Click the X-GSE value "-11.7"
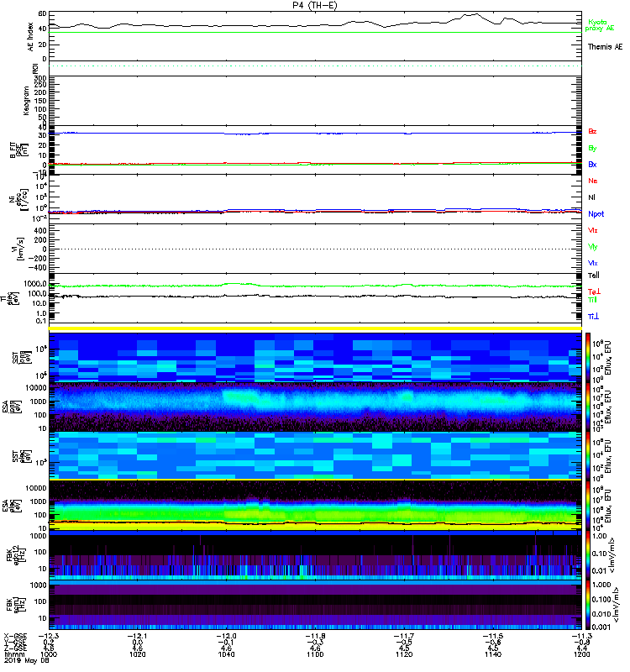The width and height of the screenshot is (630, 672). pos(404,636)
